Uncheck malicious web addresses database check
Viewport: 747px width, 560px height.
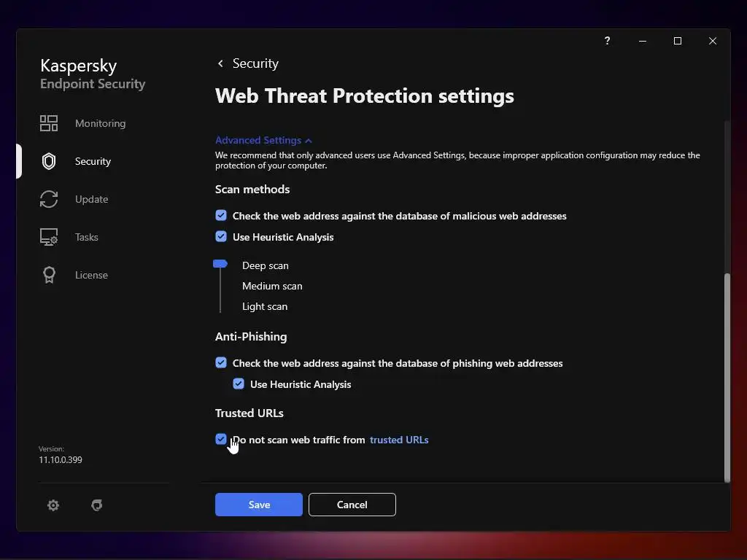coord(221,215)
